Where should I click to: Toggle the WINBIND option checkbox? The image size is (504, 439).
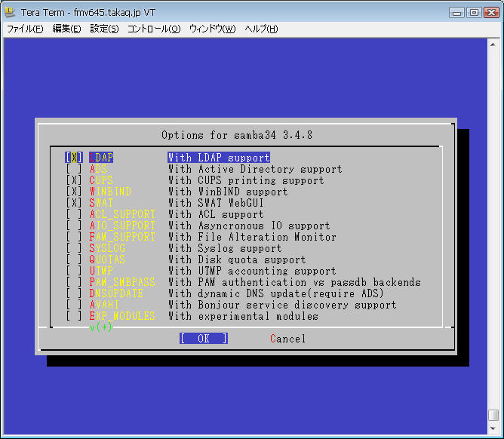tap(74, 192)
